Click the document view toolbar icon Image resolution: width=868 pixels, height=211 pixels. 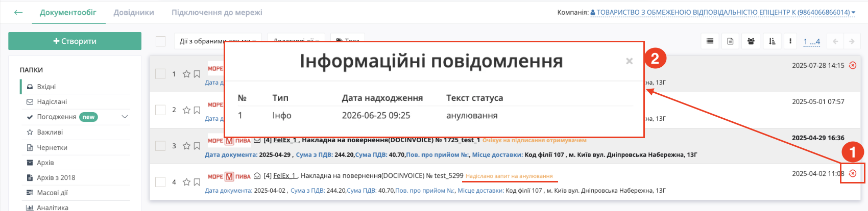(x=730, y=41)
